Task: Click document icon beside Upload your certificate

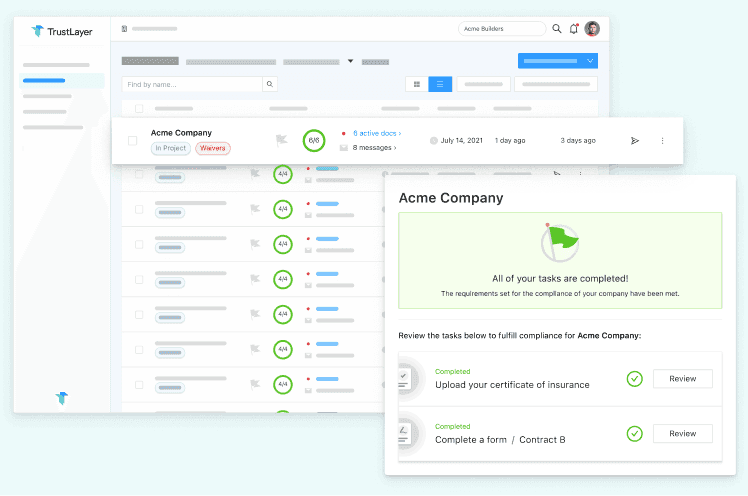Action: point(405,379)
